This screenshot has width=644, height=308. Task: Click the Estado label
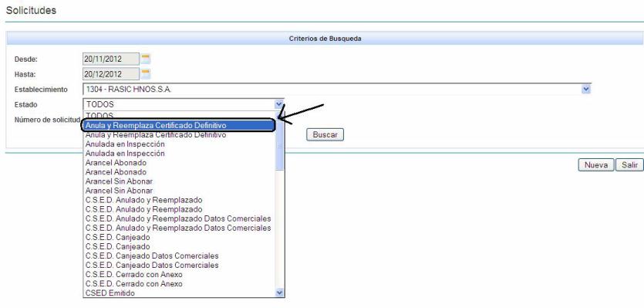[25, 105]
